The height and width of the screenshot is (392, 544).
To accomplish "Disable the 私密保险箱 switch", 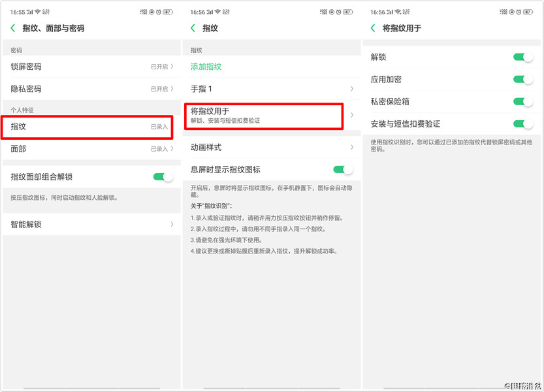I will [524, 102].
